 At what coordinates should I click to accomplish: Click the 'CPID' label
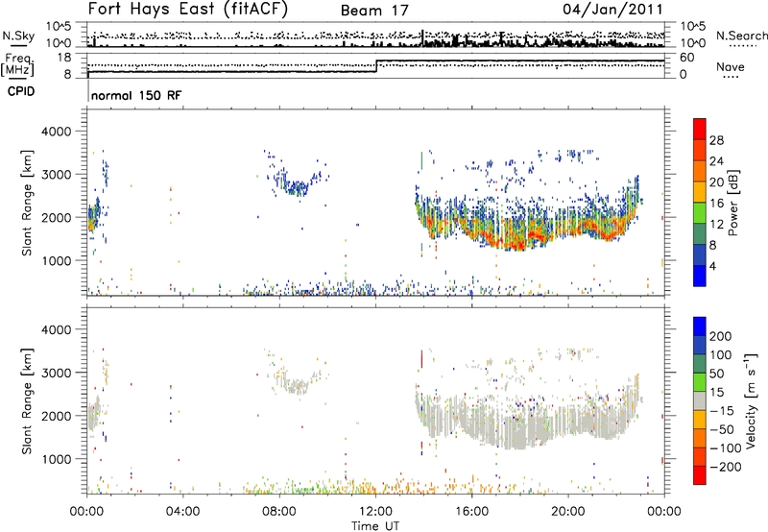click(x=20, y=91)
